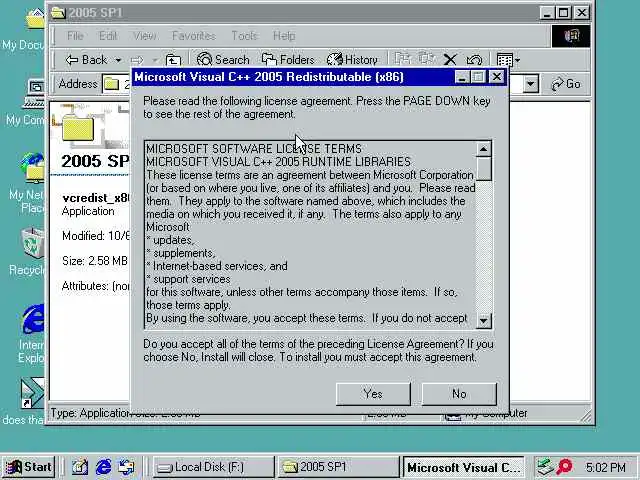Viewport: 640px width, 480px height.
Task: Open the Tools menu
Action: tap(244, 36)
